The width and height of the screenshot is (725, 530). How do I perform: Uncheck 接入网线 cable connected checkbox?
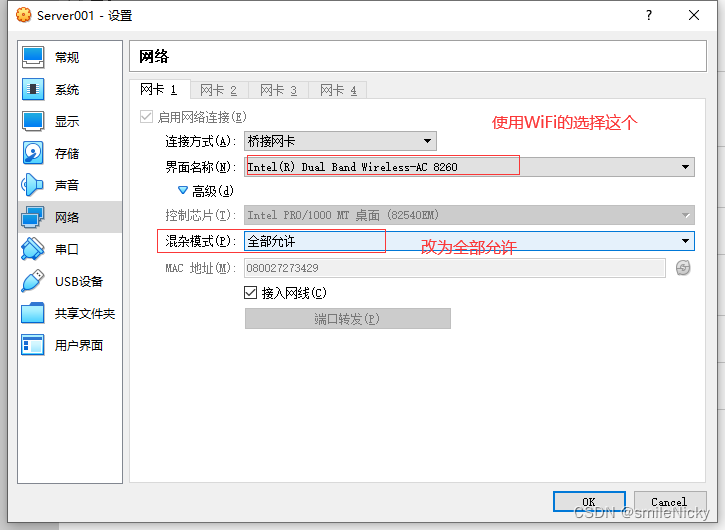[250, 293]
